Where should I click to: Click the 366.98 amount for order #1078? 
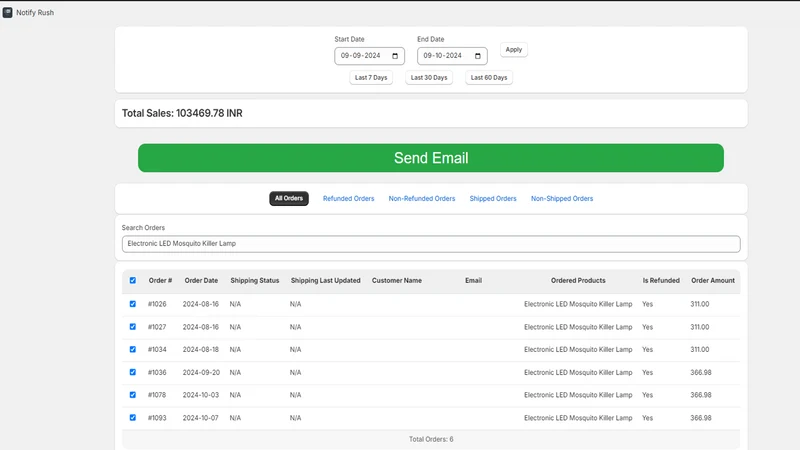(x=701, y=395)
